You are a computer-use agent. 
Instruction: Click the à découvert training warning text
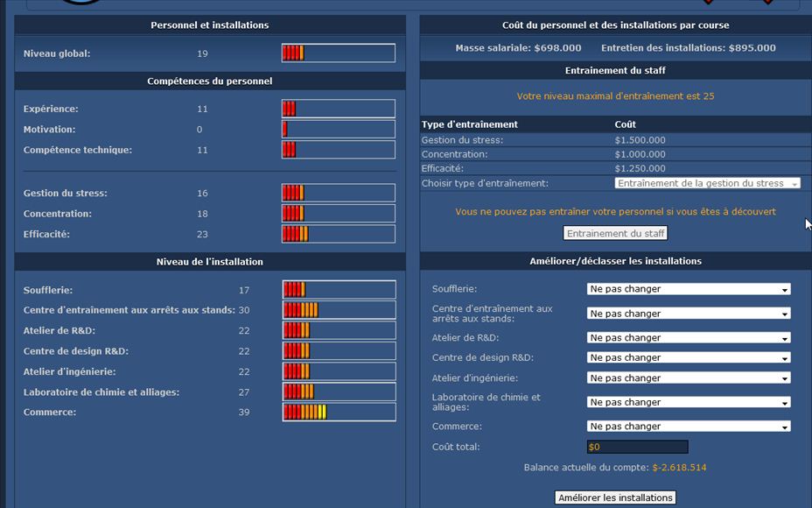point(615,211)
